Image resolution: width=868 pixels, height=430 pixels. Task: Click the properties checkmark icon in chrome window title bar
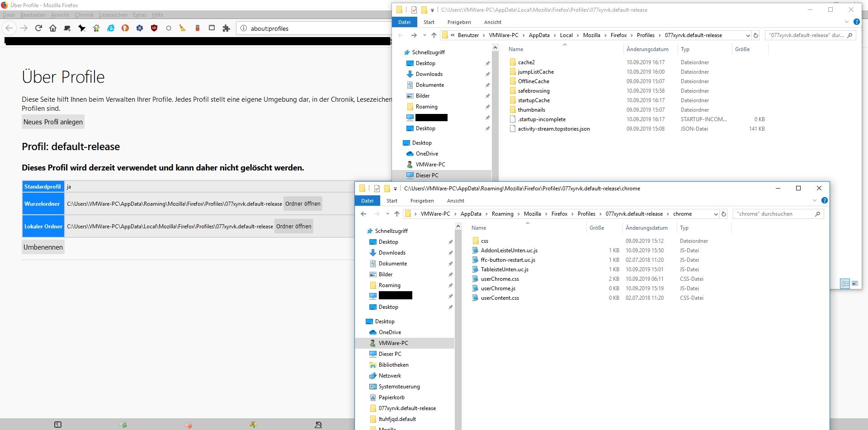pyautogui.click(x=377, y=189)
